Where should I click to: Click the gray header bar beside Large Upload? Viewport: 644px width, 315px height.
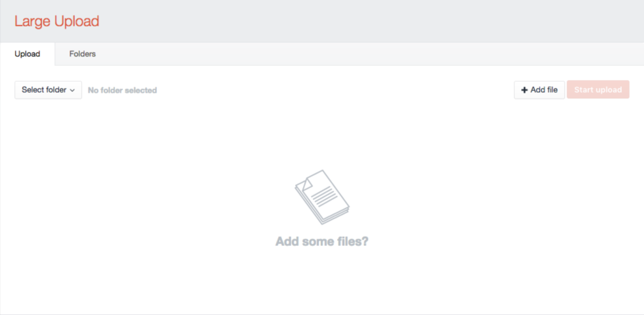(369, 21)
